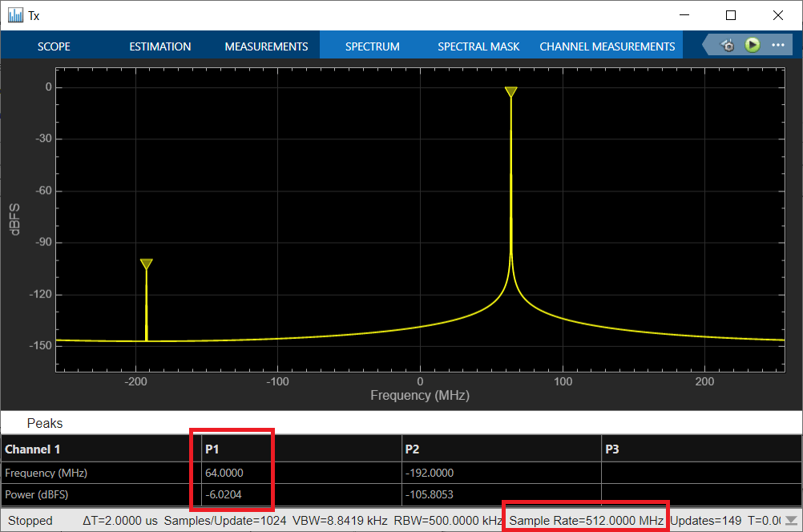This screenshot has width=803, height=532.
Task: Expand the status bar arrow at bottom right
Action: 791,521
